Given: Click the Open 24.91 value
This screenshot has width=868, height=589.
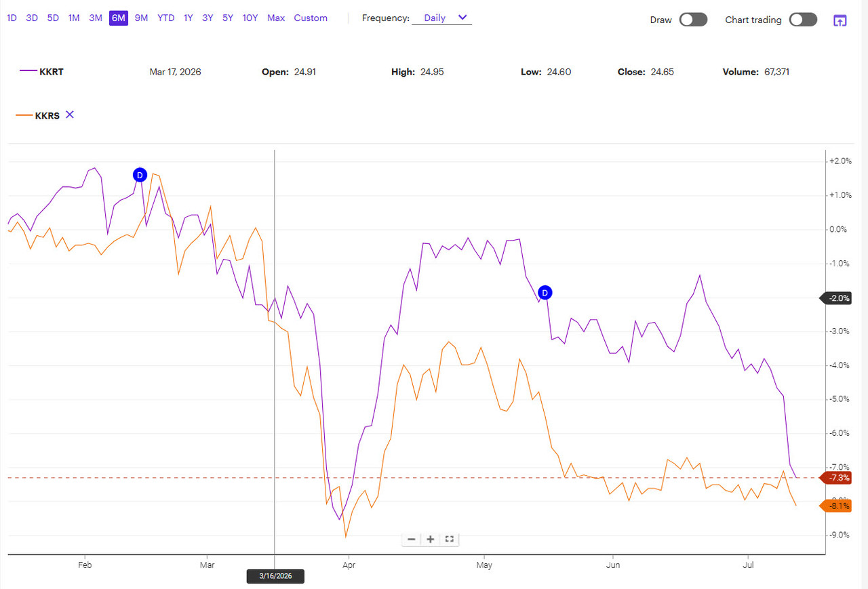Looking at the screenshot, I should [x=304, y=72].
